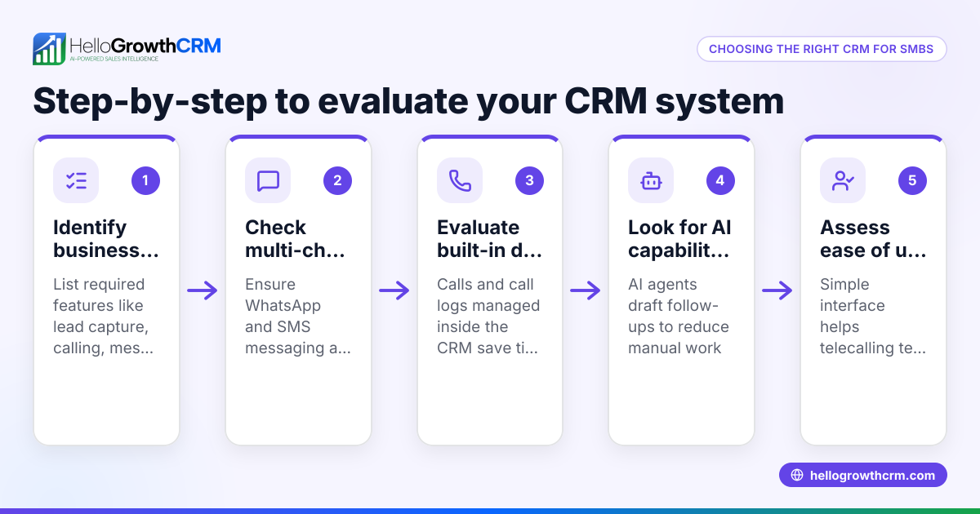Select the Evaluate built-in d heading
This screenshot has width=980, height=514.
[489, 239]
